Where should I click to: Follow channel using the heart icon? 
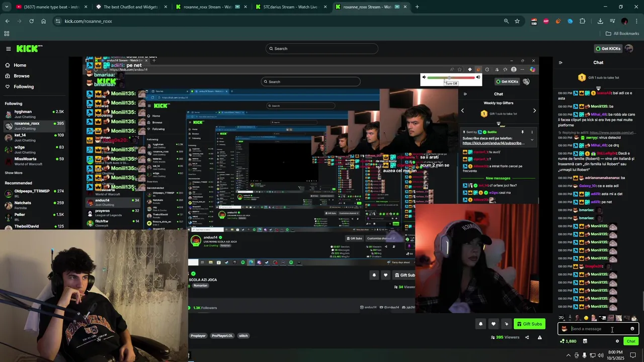pyautogui.click(x=494, y=324)
